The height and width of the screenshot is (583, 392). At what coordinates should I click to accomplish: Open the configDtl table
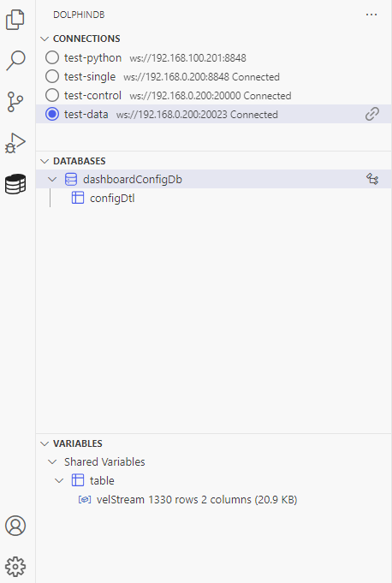click(112, 198)
